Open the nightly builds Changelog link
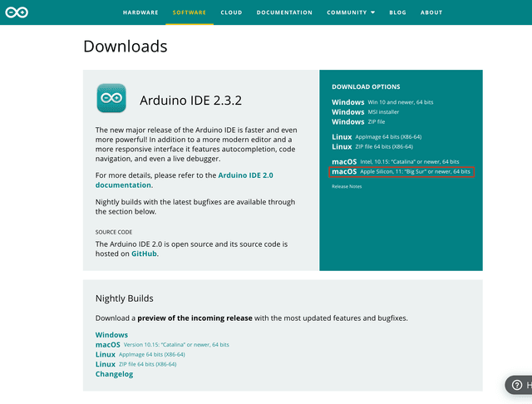 [114, 374]
